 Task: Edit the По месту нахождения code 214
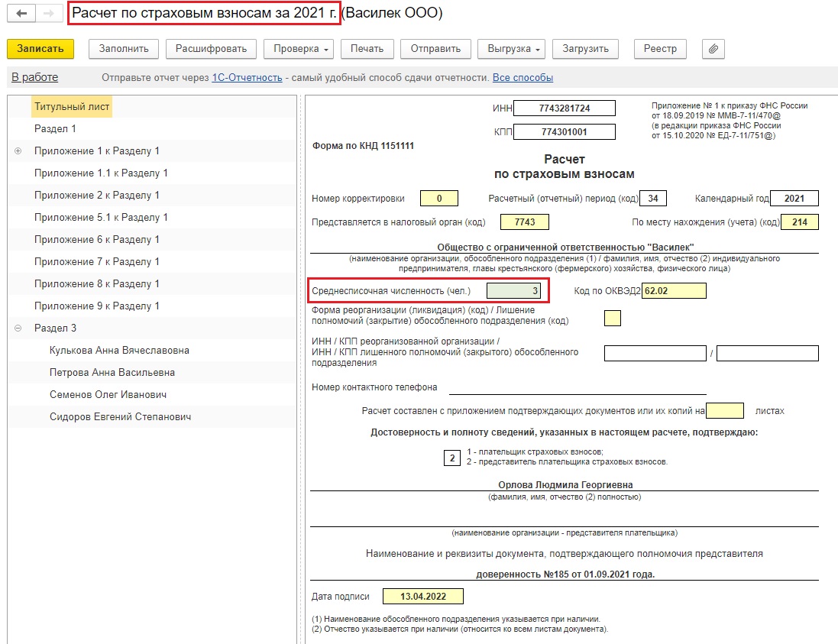[800, 222]
